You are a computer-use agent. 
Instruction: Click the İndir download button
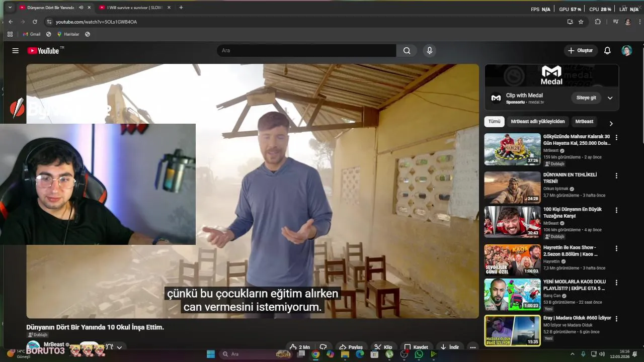[450, 347]
